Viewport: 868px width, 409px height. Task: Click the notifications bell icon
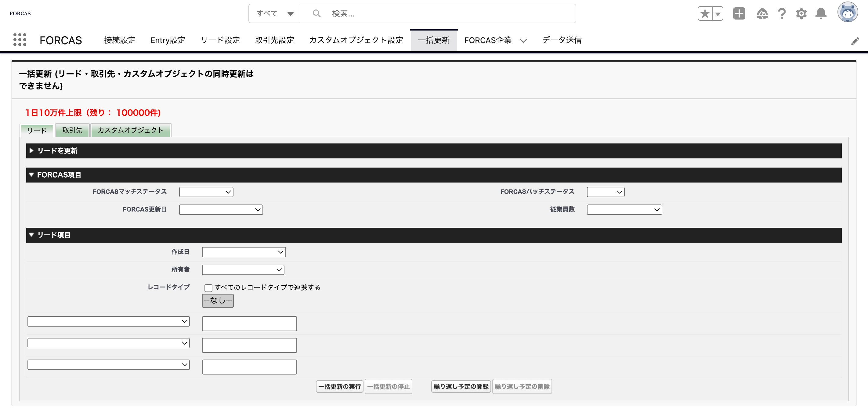tap(820, 13)
